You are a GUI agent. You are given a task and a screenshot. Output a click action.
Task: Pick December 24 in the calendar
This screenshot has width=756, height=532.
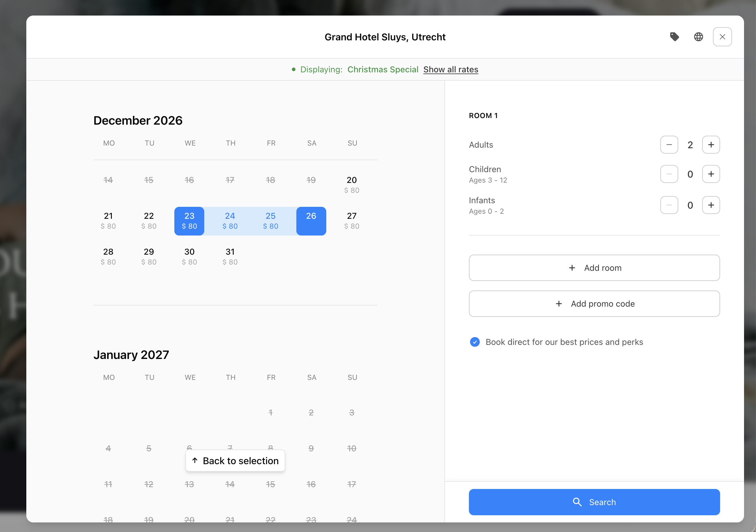click(230, 221)
